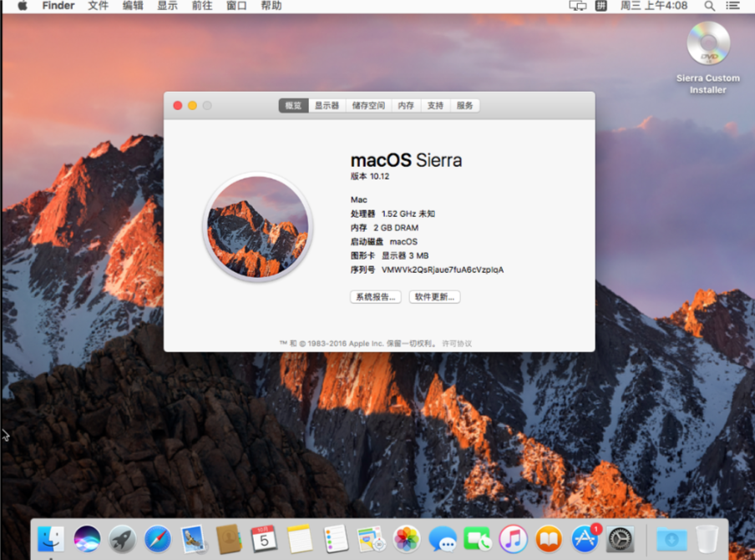This screenshot has height=560, width=755.
Task: Select the 概览 tab
Action: pyautogui.click(x=293, y=105)
